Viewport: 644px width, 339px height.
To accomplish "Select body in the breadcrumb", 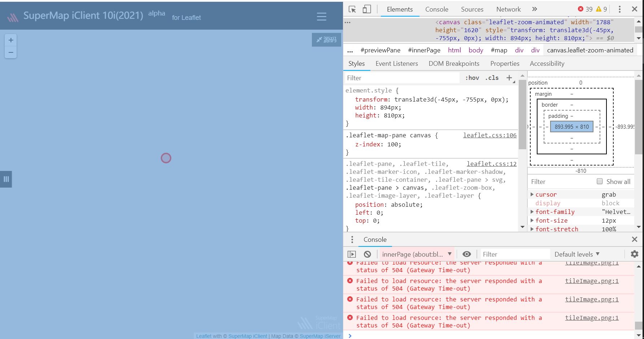I will point(476,50).
